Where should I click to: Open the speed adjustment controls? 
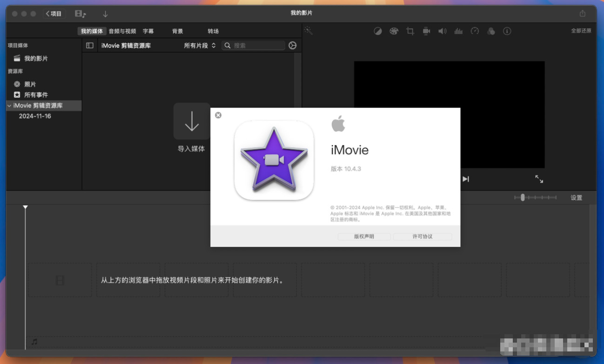tap(475, 31)
